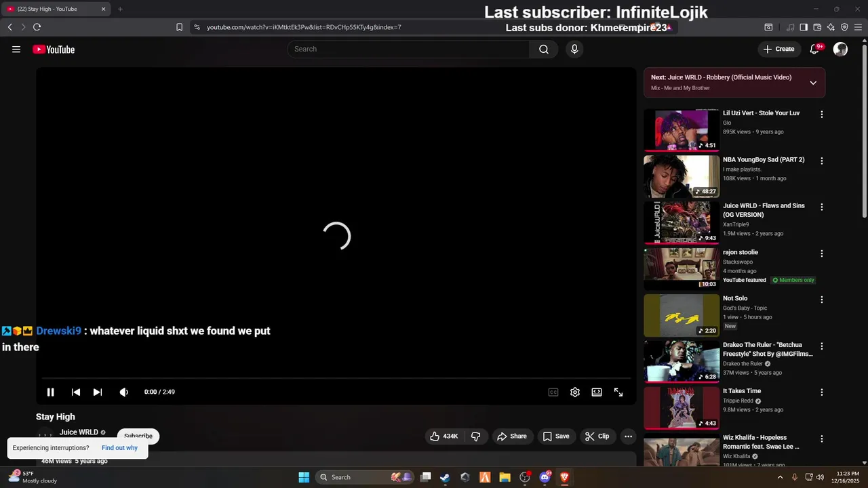Click into the YouTube search field
This screenshot has height=488, width=868.
coord(408,49)
